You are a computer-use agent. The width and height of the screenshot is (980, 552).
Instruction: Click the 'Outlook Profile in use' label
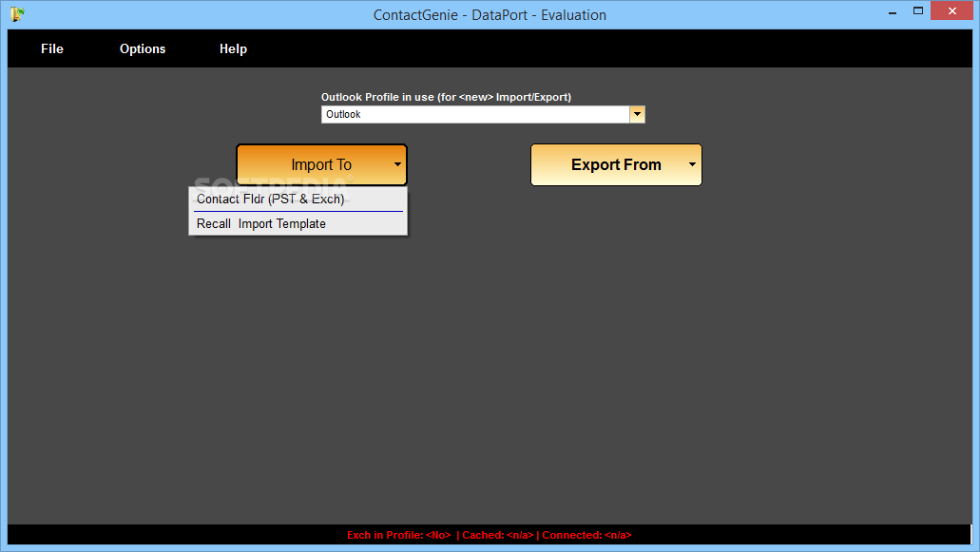446,97
